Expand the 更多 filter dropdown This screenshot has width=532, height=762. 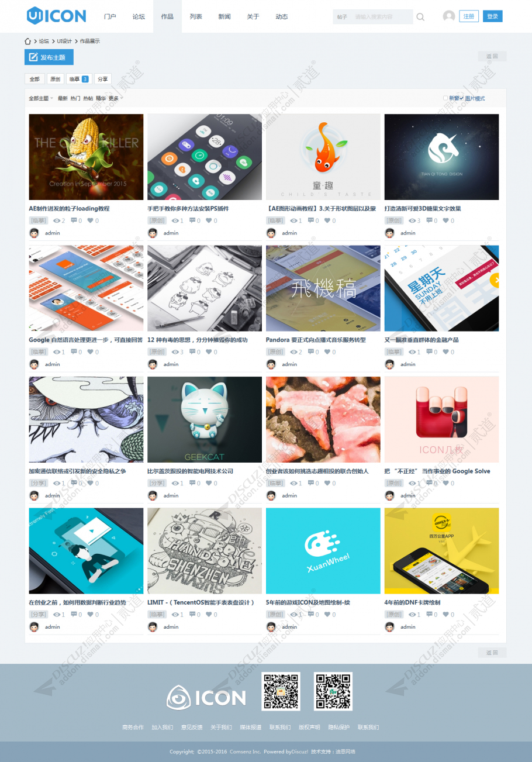click(116, 98)
